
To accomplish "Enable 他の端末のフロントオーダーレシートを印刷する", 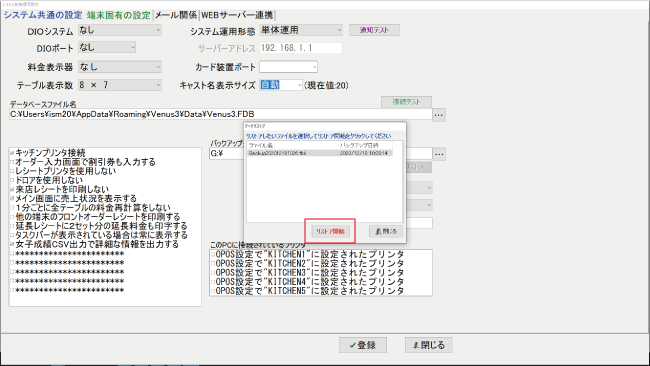I will click(12, 217).
